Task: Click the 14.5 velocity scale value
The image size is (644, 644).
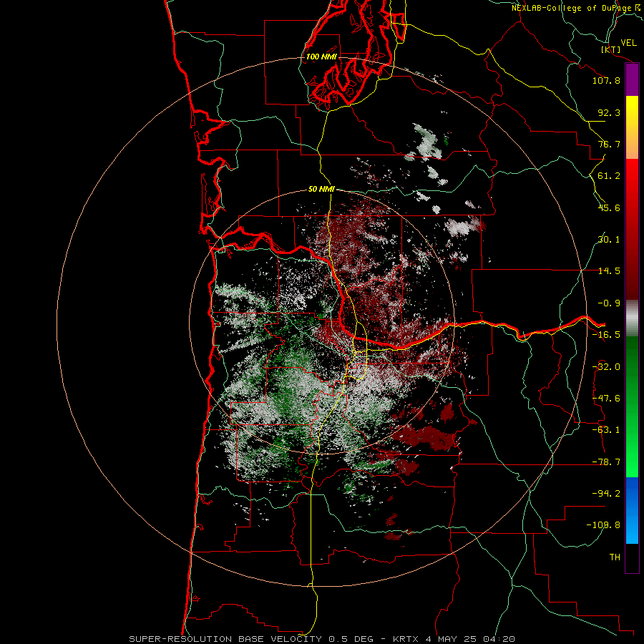Action: pyautogui.click(x=609, y=271)
